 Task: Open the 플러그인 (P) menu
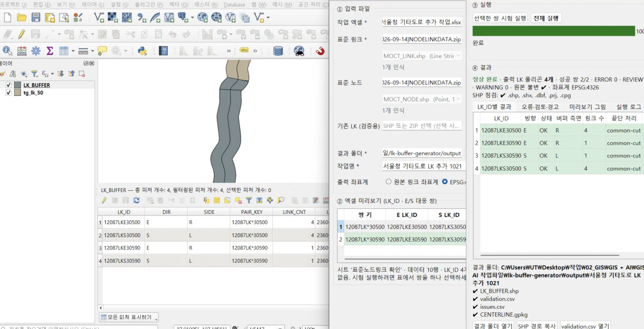[149, 5]
